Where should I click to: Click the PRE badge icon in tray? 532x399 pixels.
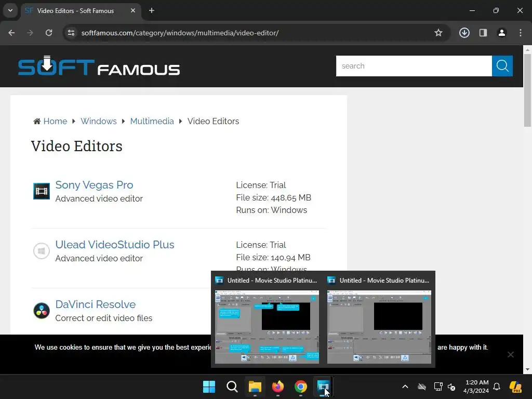516,387
